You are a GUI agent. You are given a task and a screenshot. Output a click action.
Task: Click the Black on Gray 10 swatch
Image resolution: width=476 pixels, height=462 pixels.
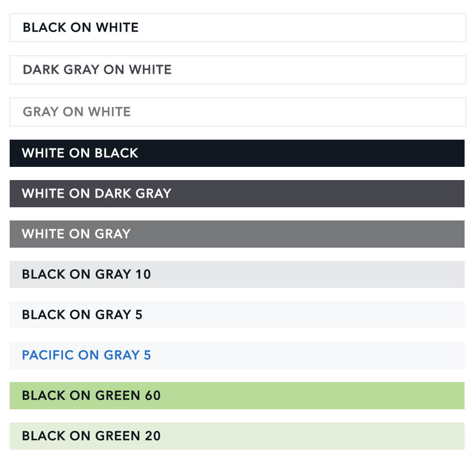point(237,274)
